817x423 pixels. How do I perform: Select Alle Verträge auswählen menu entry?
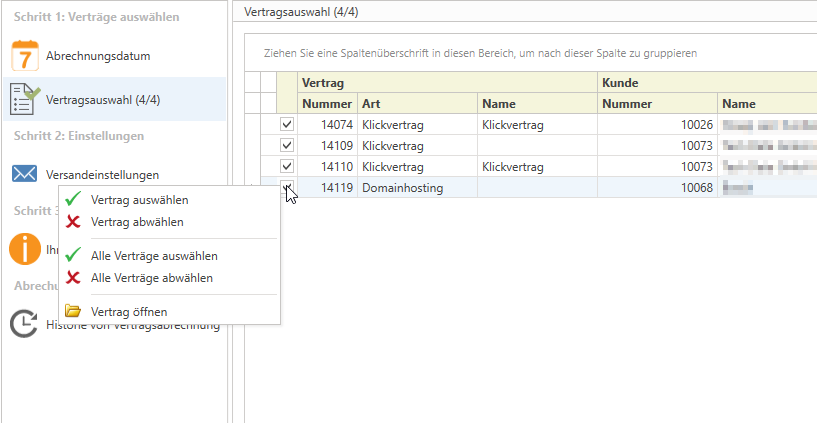click(x=153, y=256)
